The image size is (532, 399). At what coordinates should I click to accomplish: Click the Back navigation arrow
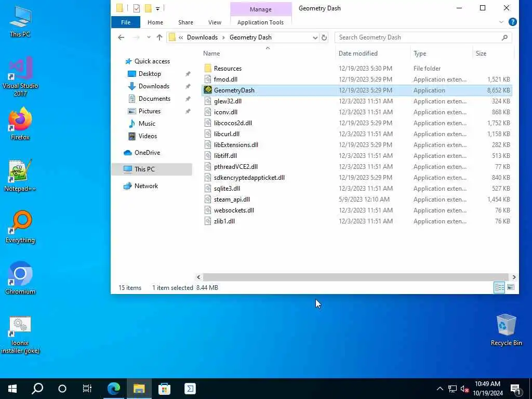pos(121,37)
